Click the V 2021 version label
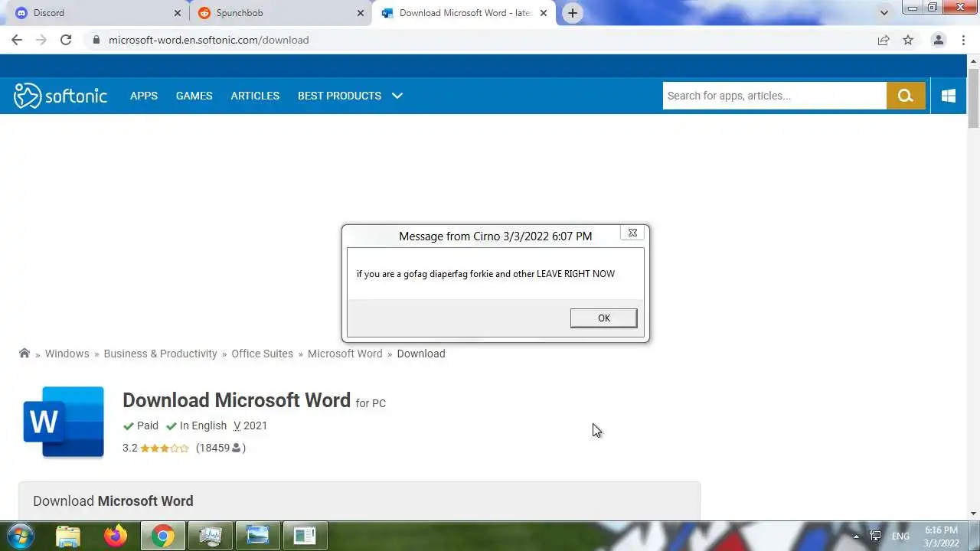The height and width of the screenshot is (551, 980). pyautogui.click(x=250, y=425)
